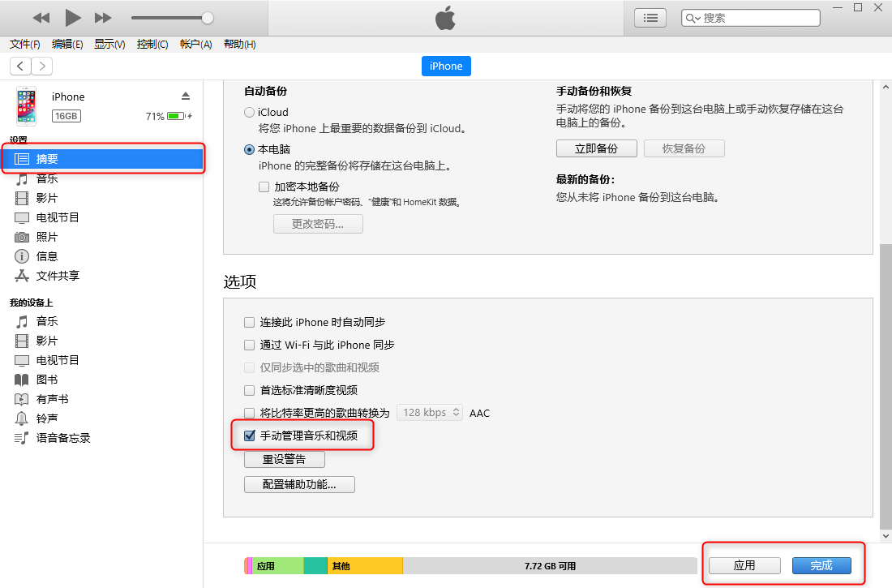892x588 pixels.
Task: Enable 连接此 iPhone 时自动同步 checkbox
Action: pos(249,322)
